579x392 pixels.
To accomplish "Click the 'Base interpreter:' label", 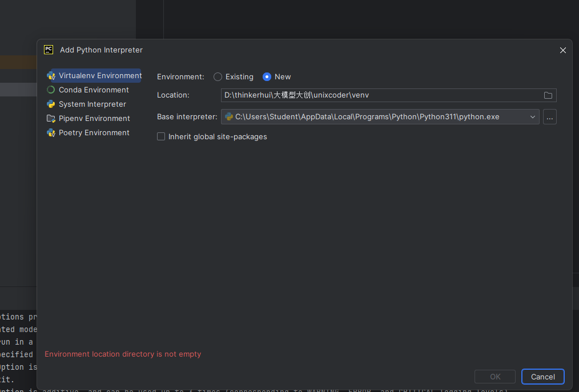I will pyautogui.click(x=187, y=116).
